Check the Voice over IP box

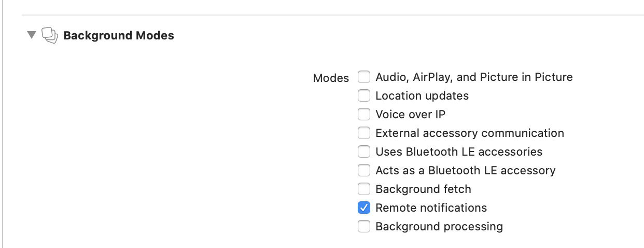364,114
